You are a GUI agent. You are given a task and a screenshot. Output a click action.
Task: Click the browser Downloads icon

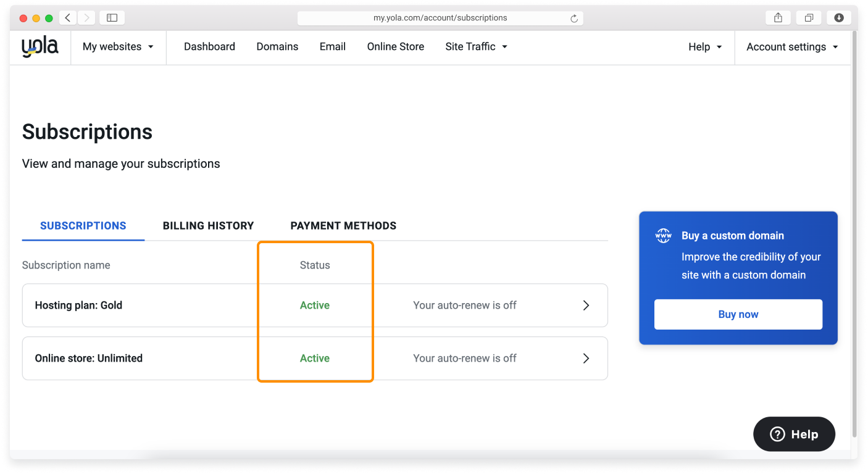point(838,17)
